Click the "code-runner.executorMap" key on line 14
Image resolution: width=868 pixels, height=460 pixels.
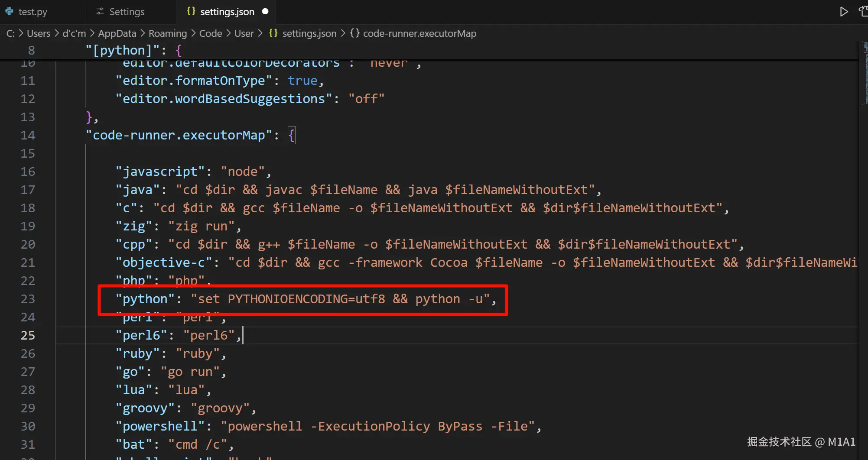[179, 135]
